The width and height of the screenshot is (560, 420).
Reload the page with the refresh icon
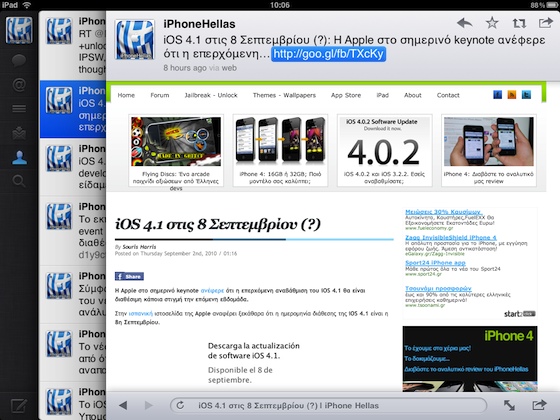pos(180,405)
